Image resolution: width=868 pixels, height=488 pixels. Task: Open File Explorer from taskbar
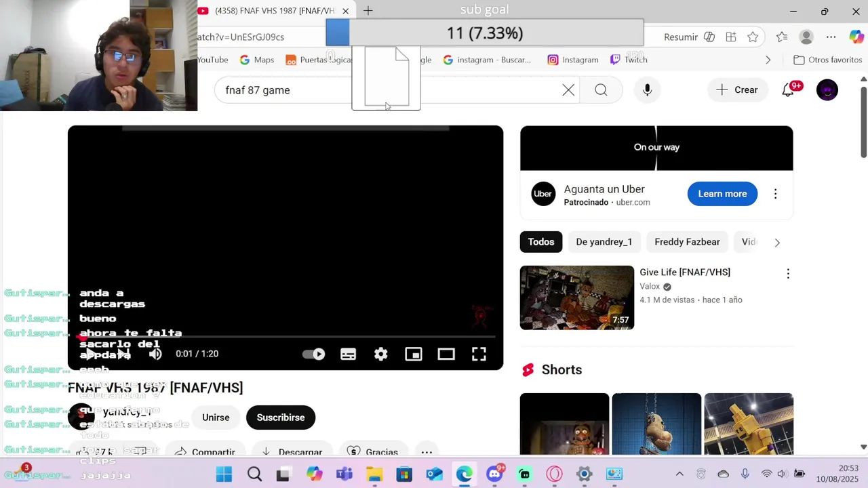[374, 474]
